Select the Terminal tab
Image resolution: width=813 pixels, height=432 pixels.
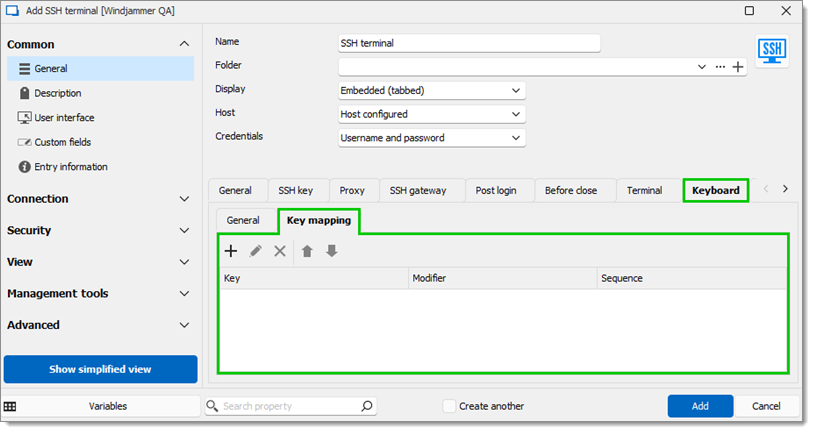click(644, 190)
